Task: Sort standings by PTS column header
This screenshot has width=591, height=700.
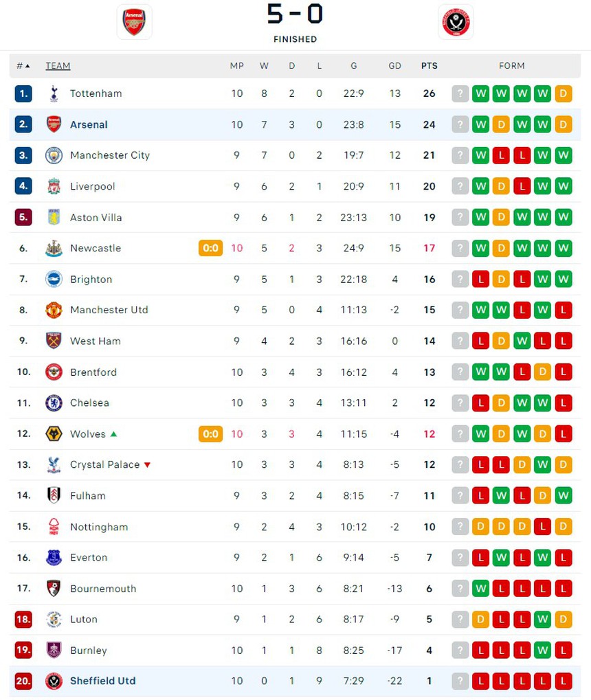Action: 429,66
